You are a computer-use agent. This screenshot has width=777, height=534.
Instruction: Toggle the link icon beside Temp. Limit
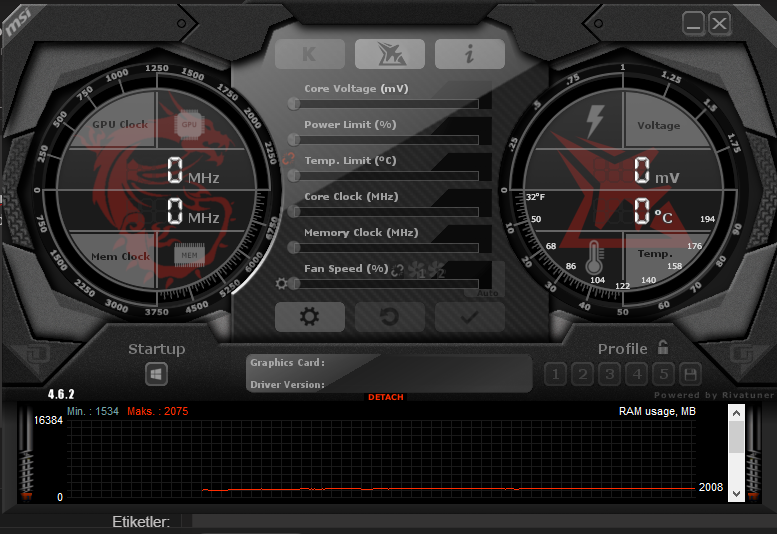pyautogui.click(x=288, y=159)
